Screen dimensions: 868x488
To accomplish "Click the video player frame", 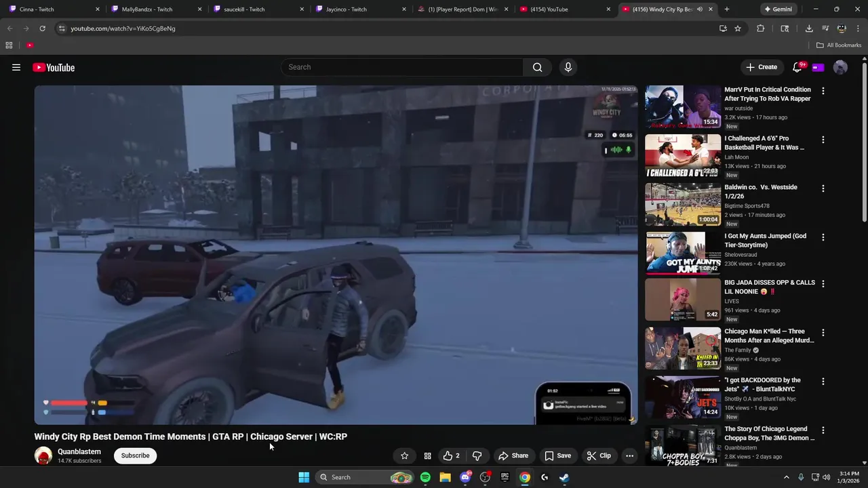I will [x=336, y=255].
